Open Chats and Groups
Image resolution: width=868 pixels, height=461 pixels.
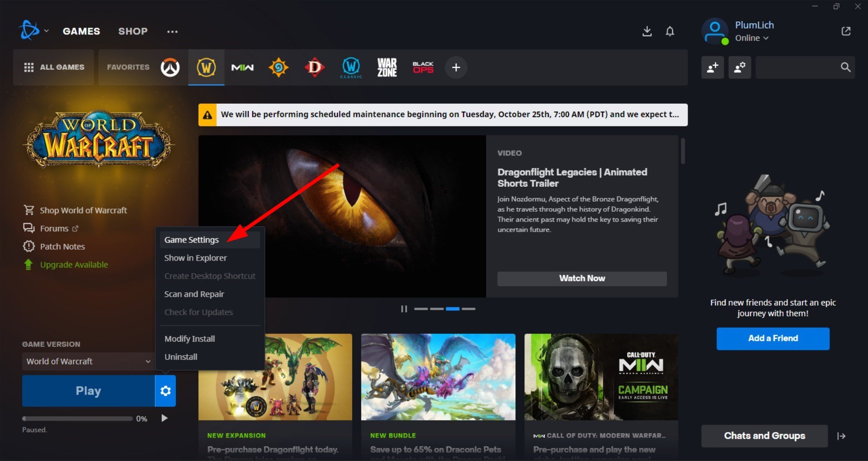point(764,436)
